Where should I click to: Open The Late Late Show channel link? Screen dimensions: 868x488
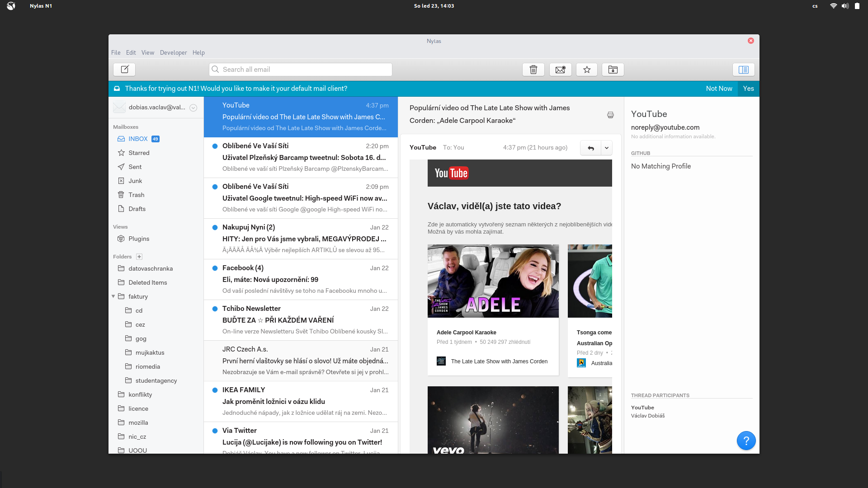(499, 361)
